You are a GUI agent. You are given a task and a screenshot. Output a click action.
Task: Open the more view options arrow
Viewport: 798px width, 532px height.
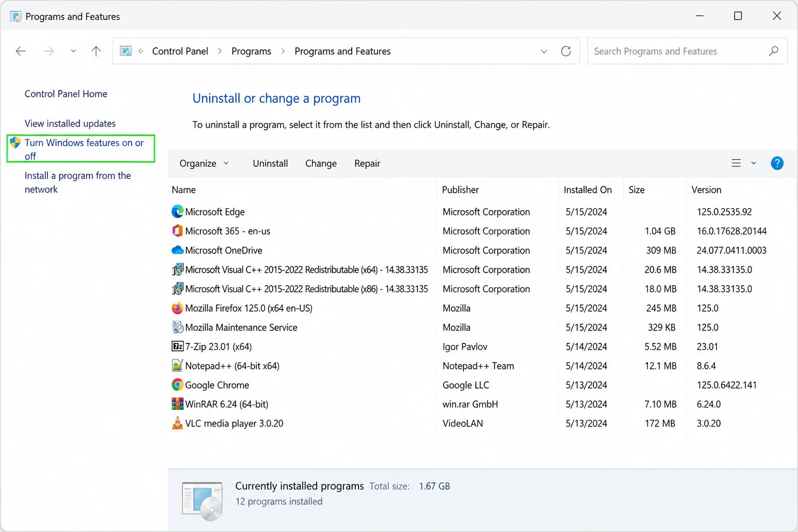tap(753, 163)
